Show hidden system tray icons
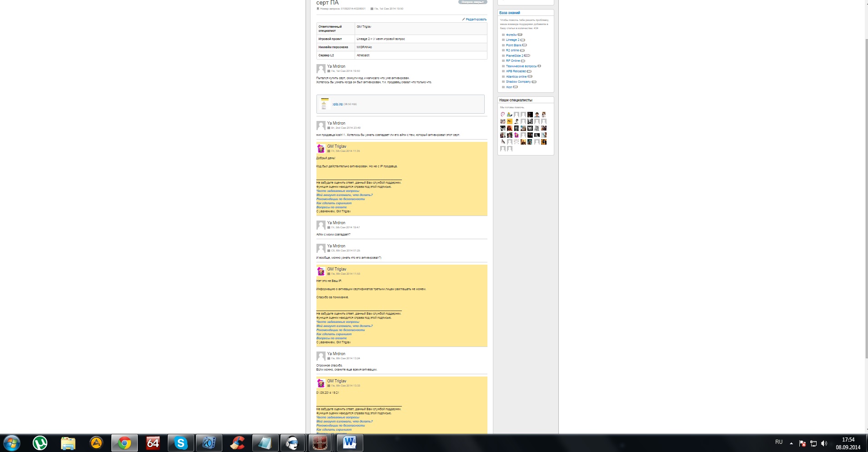The height and width of the screenshot is (452, 868). coord(791,443)
